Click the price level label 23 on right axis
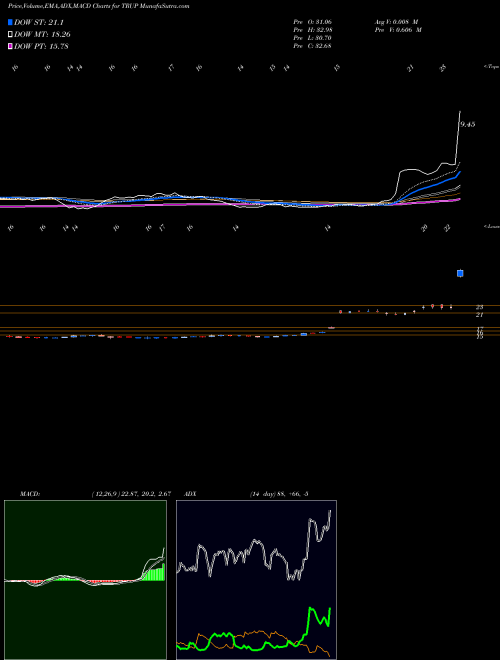The height and width of the screenshot is (660, 500). pyautogui.click(x=479, y=307)
